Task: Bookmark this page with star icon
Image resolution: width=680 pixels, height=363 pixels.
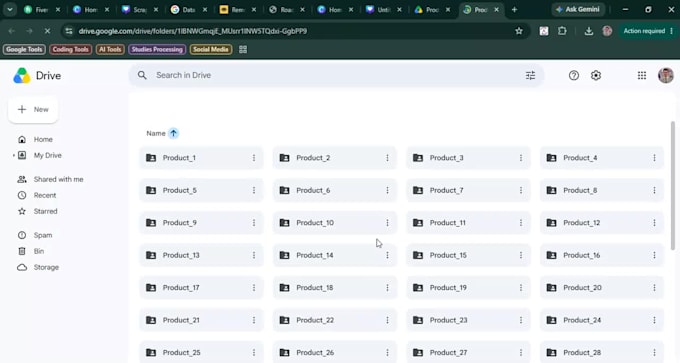Action: pos(519,31)
